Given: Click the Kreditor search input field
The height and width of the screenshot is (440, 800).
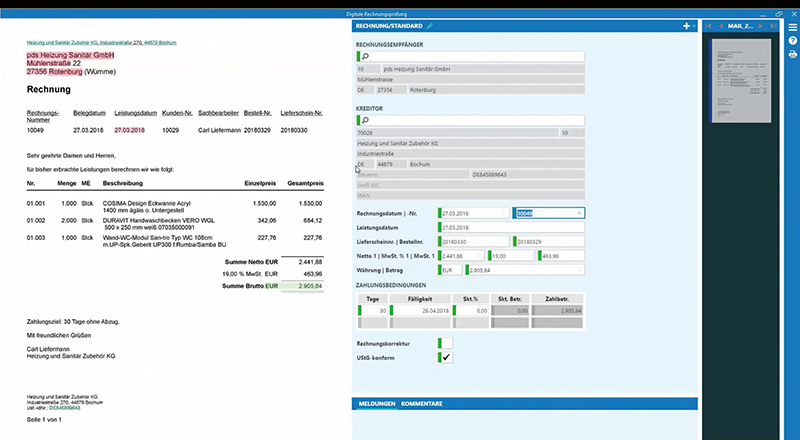Looking at the screenshot, I should click(x=470, y=120).
